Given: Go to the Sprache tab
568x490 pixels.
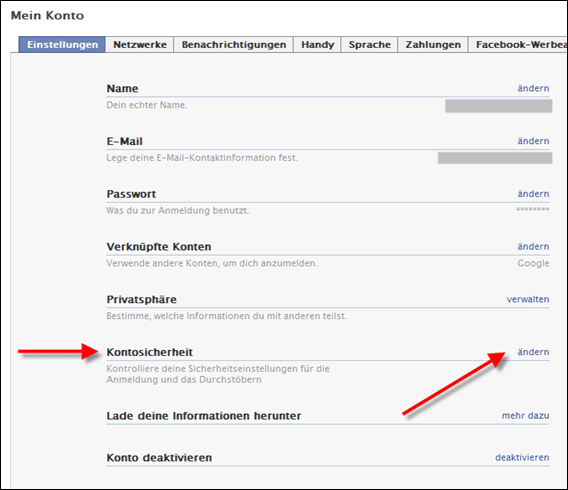Looking at the screenshot, I should coord(369,45).
